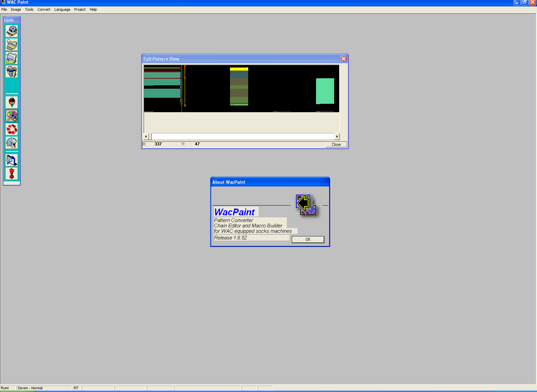Click the gear settings tool icon
Screen dimensions: 537x392
[x=12, y=31]
